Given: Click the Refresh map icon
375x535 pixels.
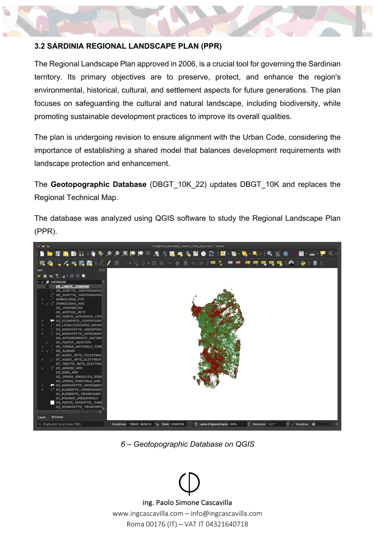Looking at the screenshot, I should pos(212,254).
